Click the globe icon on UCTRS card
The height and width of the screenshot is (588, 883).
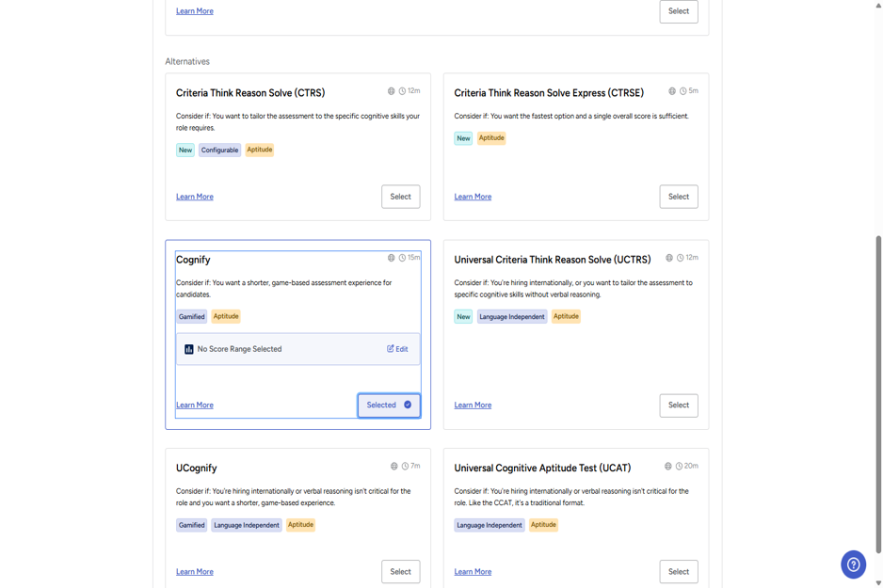[669, 258]
